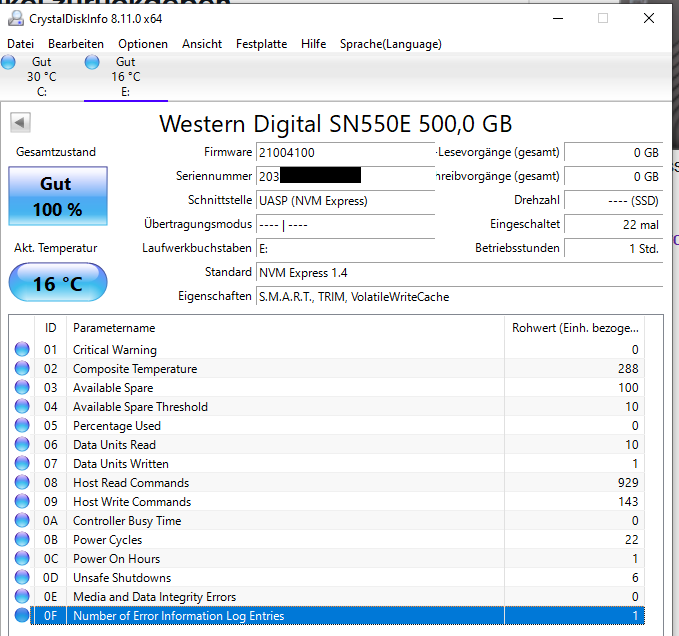This screenshot has width=679, height=636.
Task: Click the raw value 929 for Host Read Commands
Action: pos(628,483)
